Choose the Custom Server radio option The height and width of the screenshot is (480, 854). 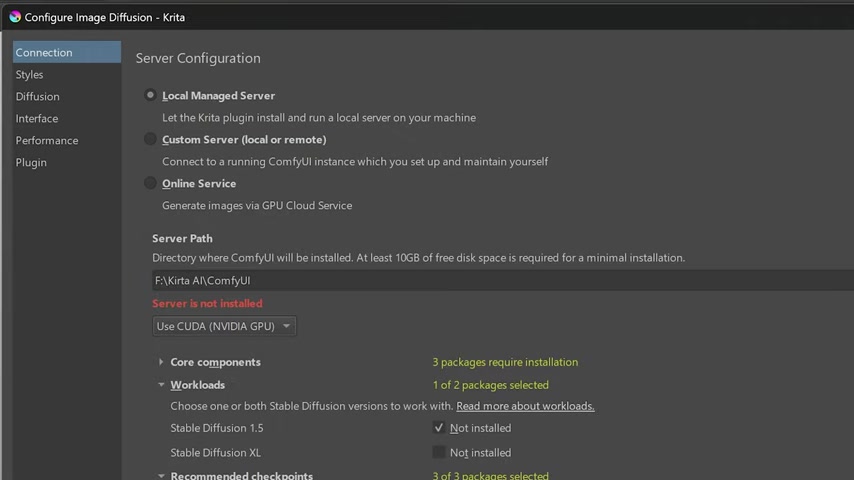click(x=150, y=139)
